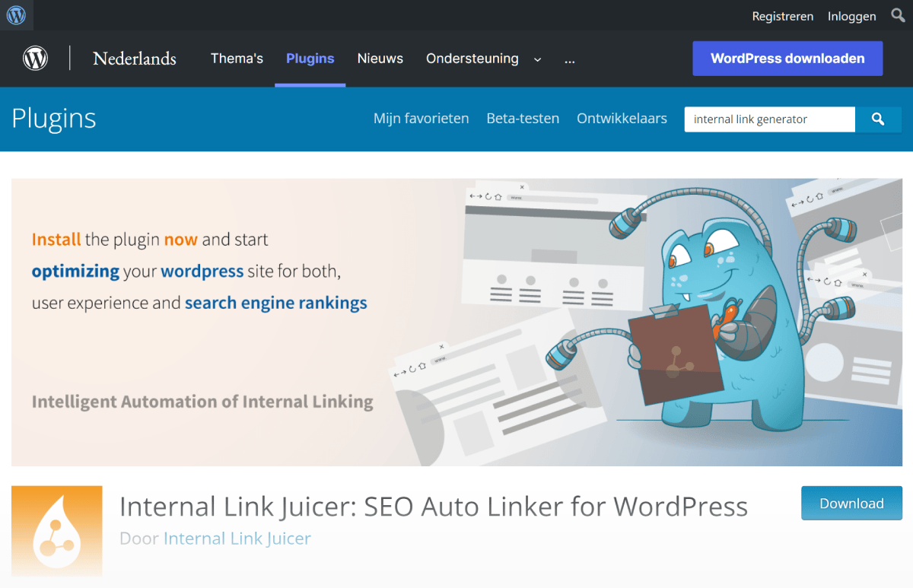
Task: Expand the Ondersteuning submenu chevron
Action: (538, 59)
